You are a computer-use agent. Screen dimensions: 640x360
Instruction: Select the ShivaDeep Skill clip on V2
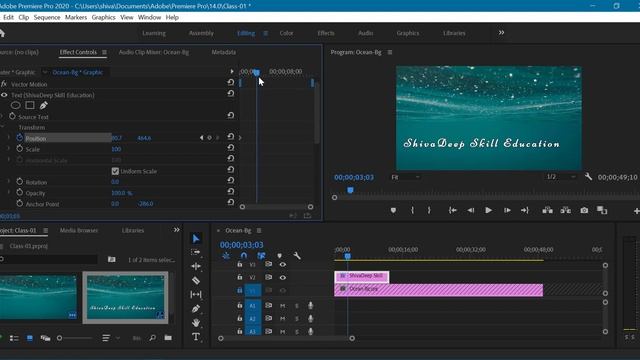coord(362,276)
